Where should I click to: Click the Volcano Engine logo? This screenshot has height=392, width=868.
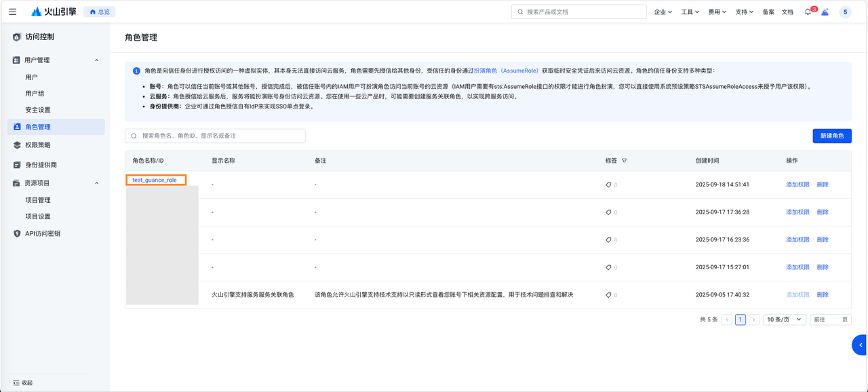coord(54,12)
